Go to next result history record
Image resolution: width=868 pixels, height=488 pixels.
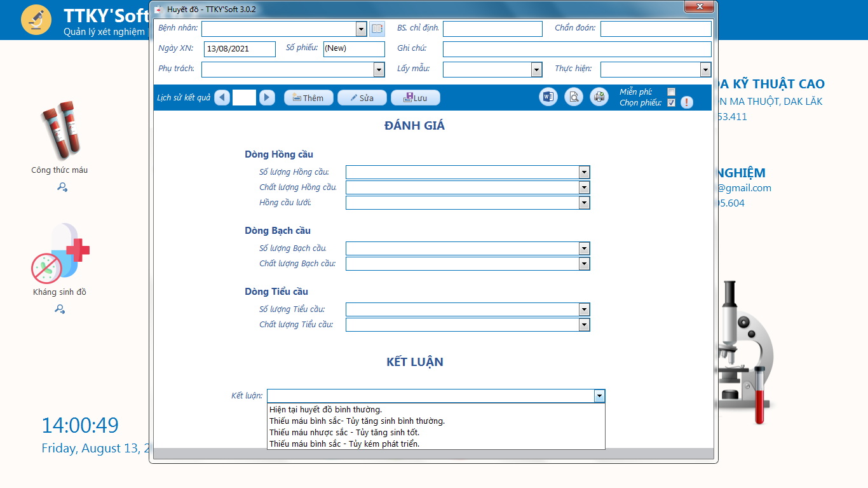tap(267, 97)
